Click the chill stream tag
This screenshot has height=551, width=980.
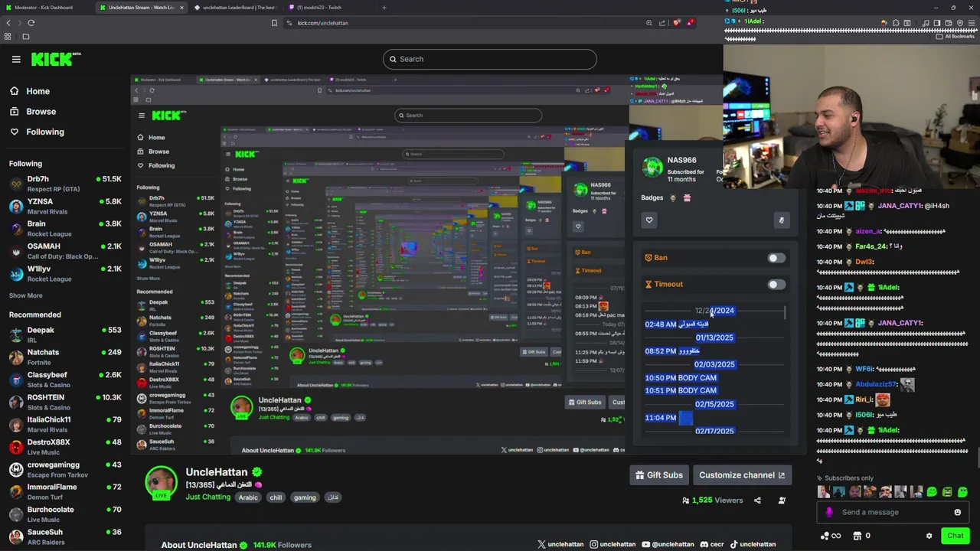pos(276,497)
